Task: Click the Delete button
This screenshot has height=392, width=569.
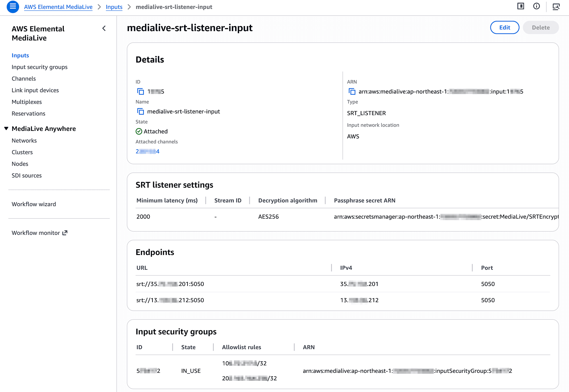Action: [541, 28]
